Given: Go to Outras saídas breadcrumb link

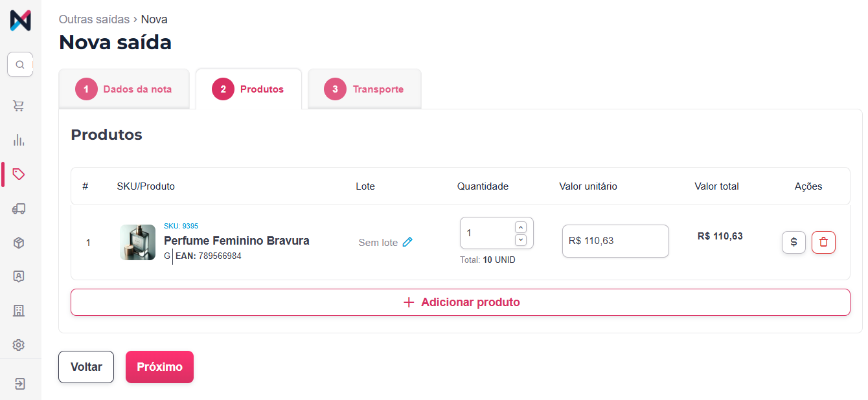Looking at the screenshot, I should (94, 19).
